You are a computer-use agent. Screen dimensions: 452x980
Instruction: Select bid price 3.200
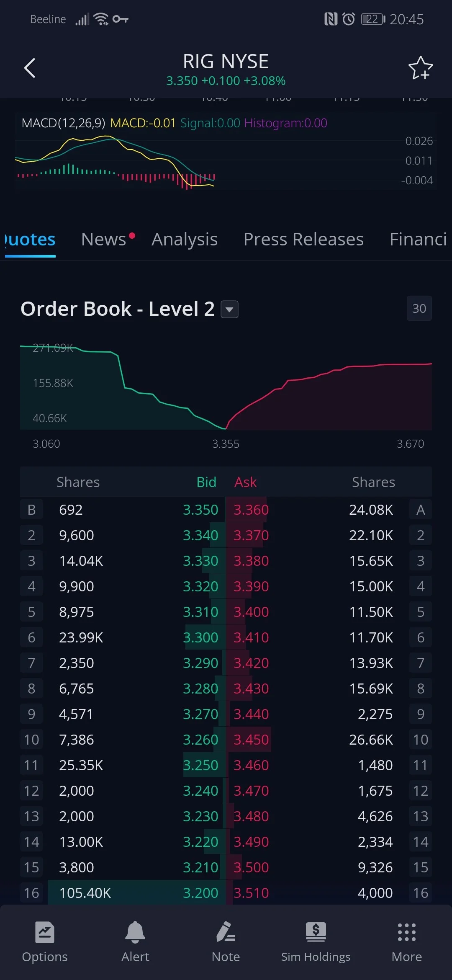pyautogui.click(x=200, y=893)
